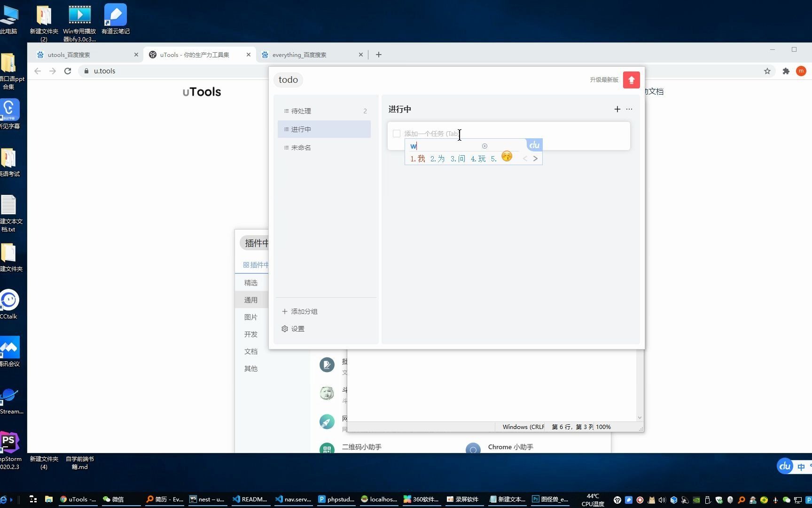The height and width of the screenshot is (508, 812).
Task: Select the 图片 category in the plugin list
Action: [x=251, y=317]
